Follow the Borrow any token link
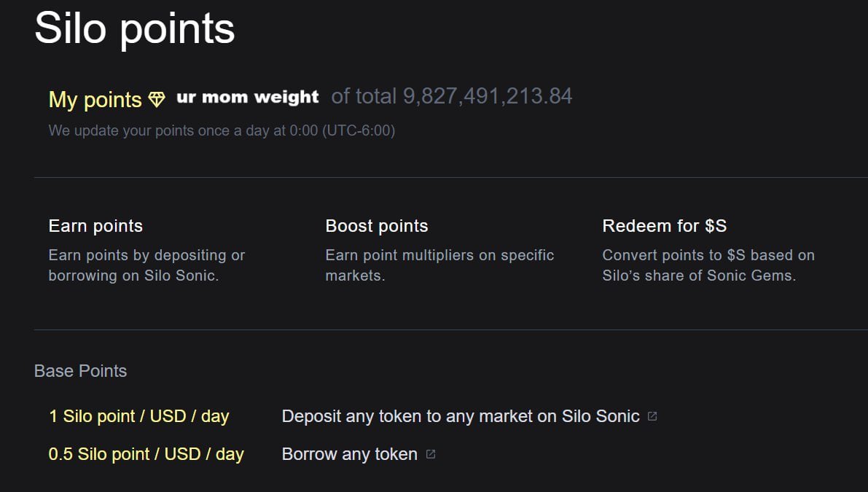Image resolution: width=868 pixels, height=492 pixels. 349,454
